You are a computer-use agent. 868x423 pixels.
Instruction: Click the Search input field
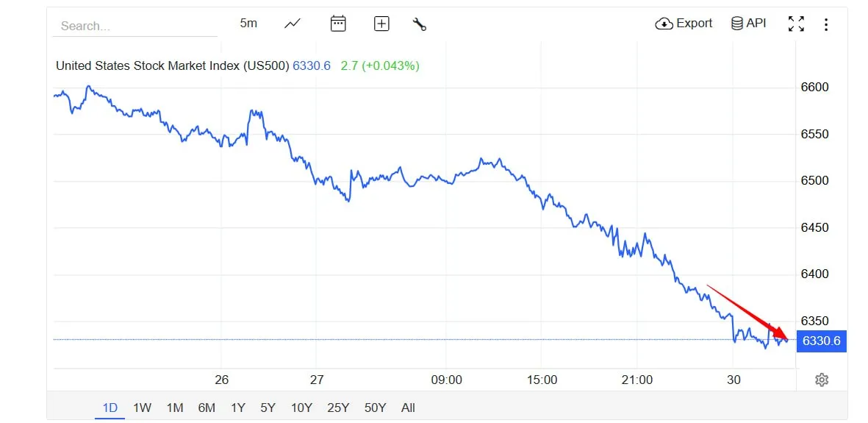pyautogui.click(x=134, y=26)
